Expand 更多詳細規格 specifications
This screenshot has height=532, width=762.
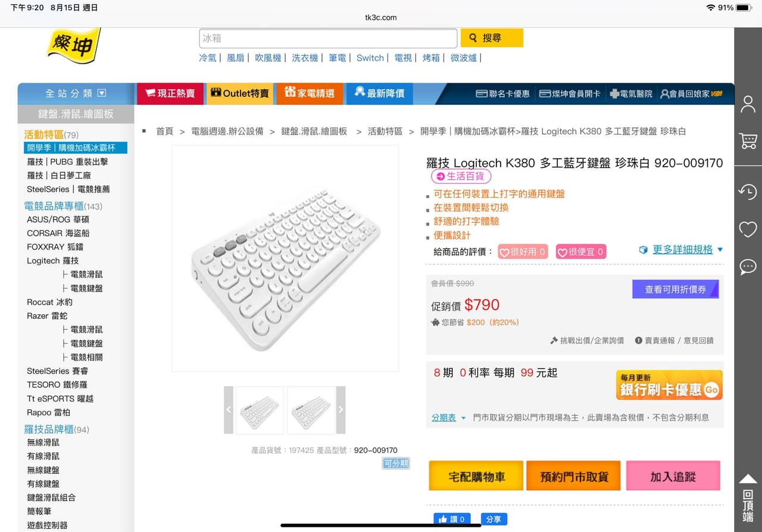pyautogui.click(x=682, y=250)
